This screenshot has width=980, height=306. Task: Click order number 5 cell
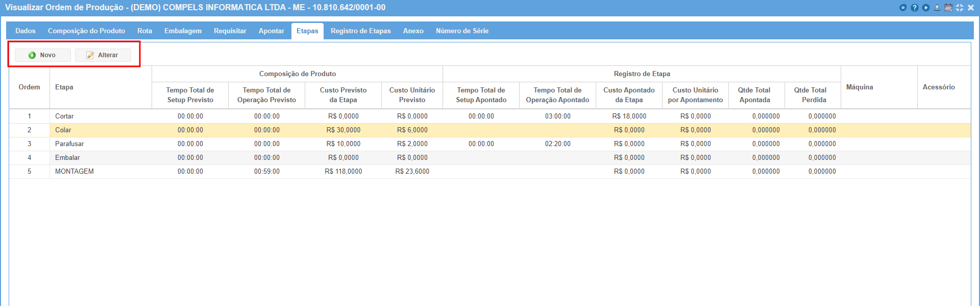click(x=29, y=172)
